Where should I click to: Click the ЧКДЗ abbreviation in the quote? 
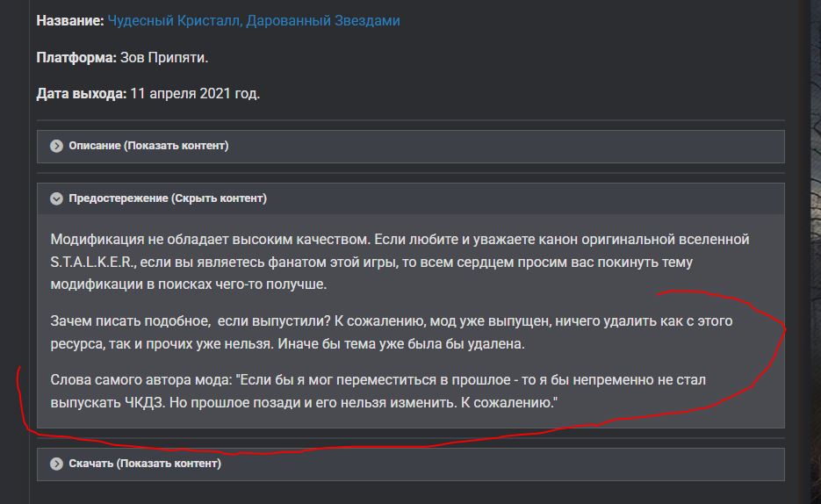tap(144, 403)
